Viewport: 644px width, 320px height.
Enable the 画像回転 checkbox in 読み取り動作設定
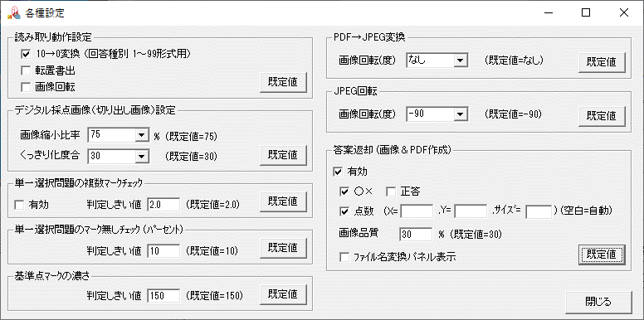point(26,86)
